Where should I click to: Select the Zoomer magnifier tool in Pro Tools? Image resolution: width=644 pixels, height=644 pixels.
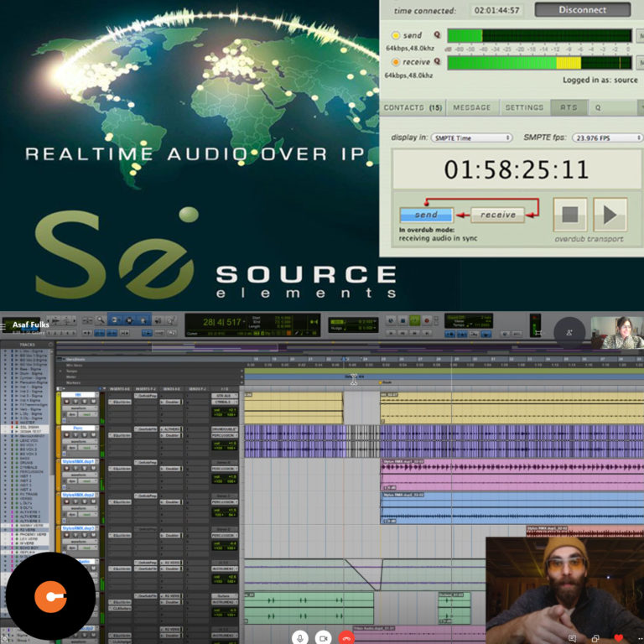tap(101, 320)
